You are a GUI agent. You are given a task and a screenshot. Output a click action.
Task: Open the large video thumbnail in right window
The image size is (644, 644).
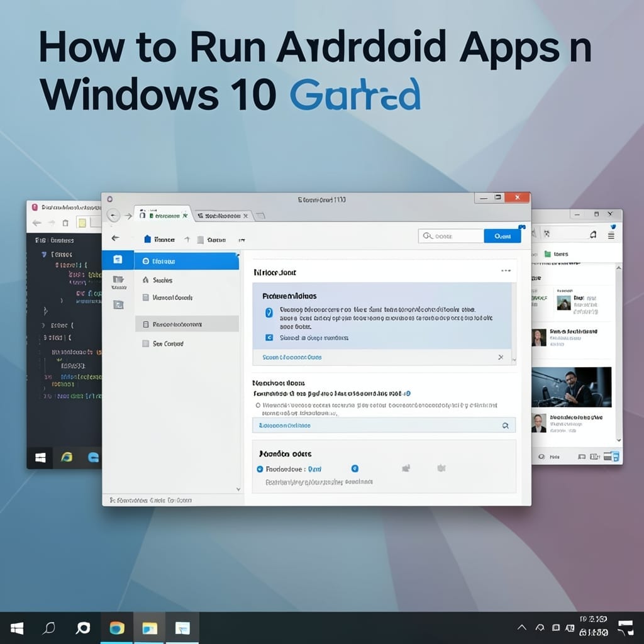point(571,387)
